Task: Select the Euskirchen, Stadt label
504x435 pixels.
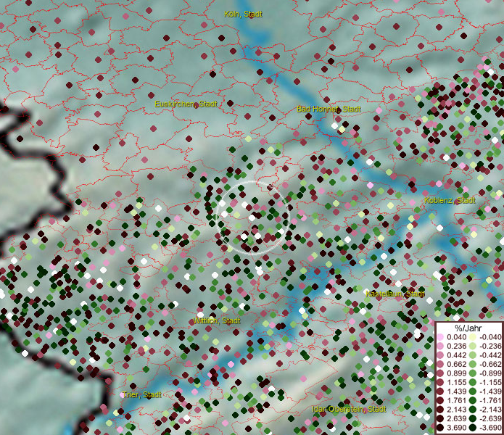Action: (186, 104)
